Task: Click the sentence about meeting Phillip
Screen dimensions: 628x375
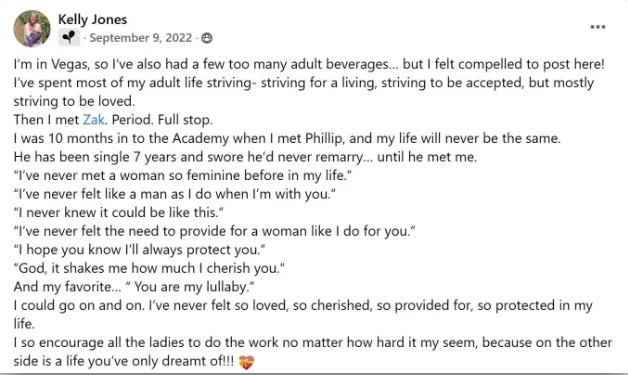Action: tap(287, 138)
